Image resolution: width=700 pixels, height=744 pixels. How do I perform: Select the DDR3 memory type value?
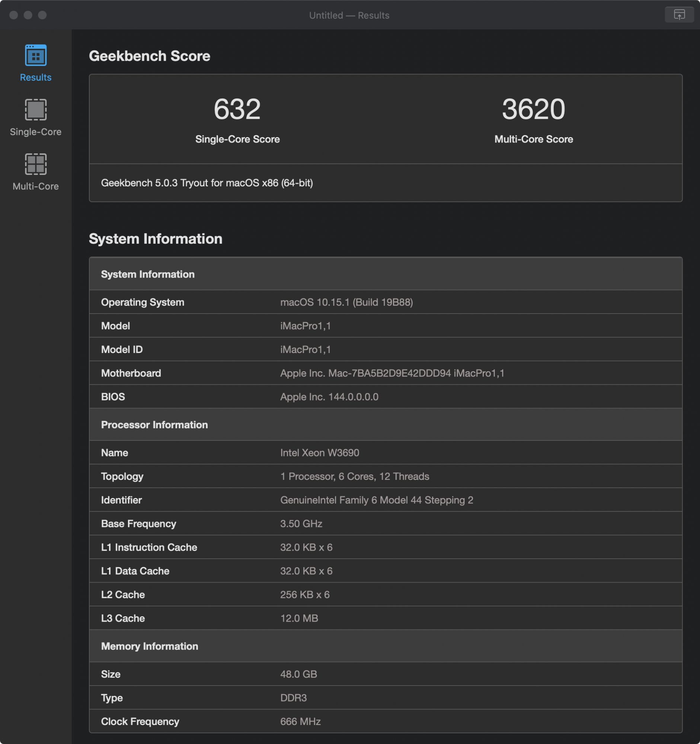pos(293,697)
